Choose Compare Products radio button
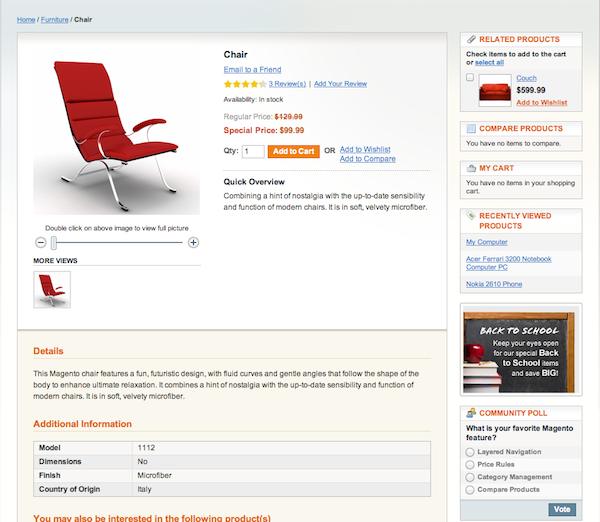Screen dimensions: 600x522 pyautogui.click(x=470, y=490)
